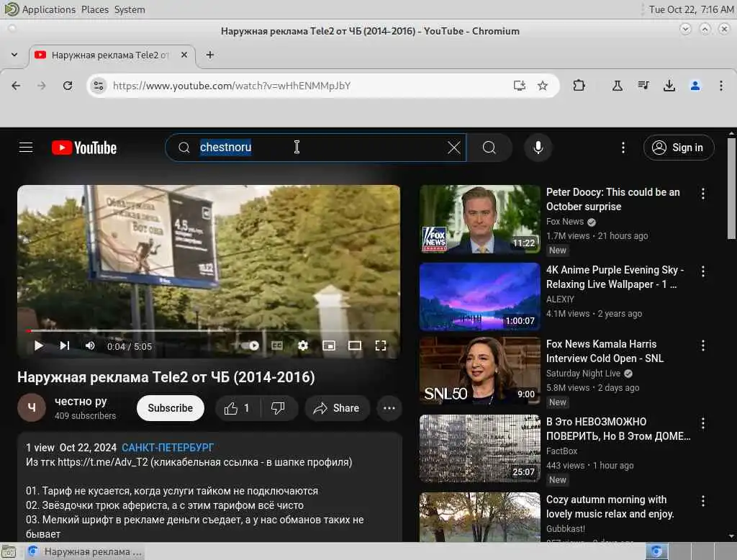Open System menu

click(x=130, y=9)
